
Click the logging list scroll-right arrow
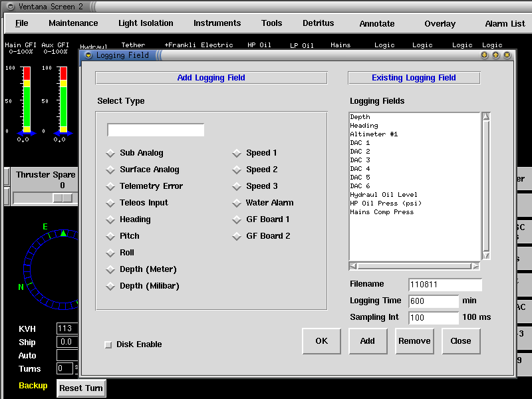coord(475,266)
